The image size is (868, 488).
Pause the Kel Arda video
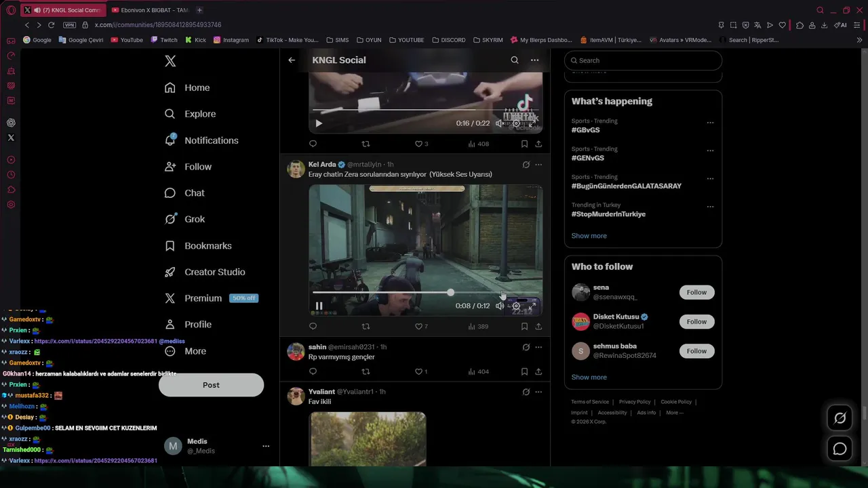319,306
